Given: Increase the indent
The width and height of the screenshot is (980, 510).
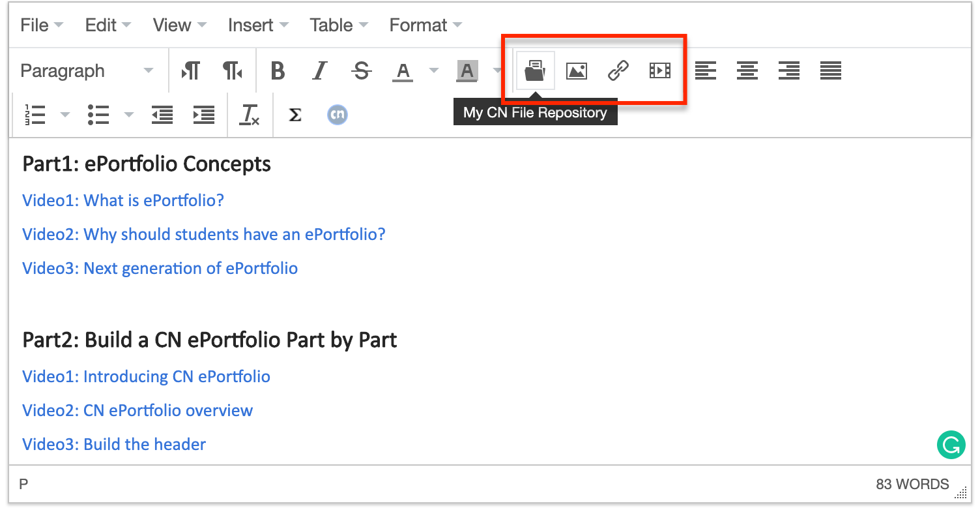Looking at the screenshot, I should point(204,115).
